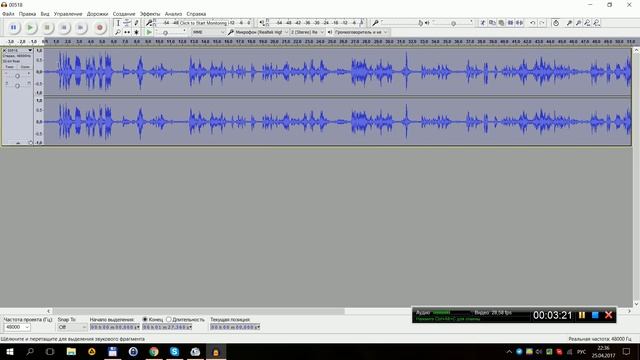Click the Fit Selection zoom icon
Viewport: 640px width, 360px height.
tap(587, 23)
